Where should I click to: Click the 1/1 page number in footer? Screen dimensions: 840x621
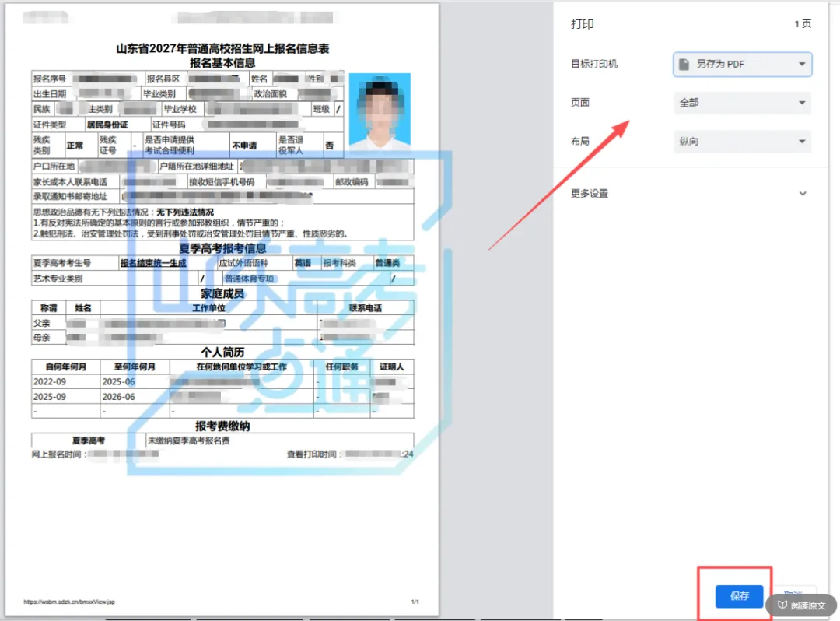coord(415,602)
